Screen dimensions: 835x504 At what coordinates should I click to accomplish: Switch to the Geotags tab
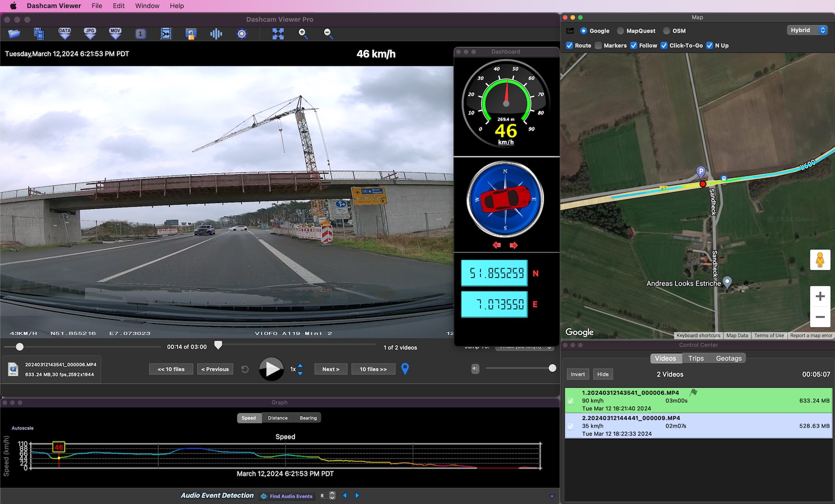click(729, 358)
